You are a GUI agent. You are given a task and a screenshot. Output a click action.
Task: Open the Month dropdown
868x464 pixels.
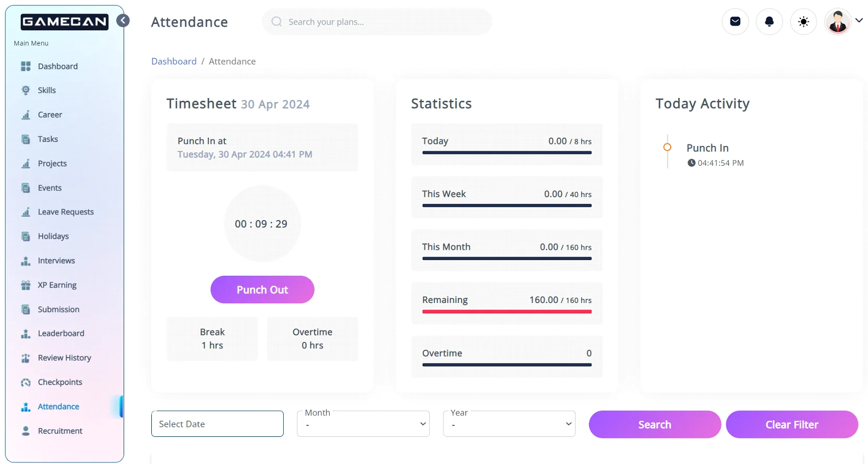pyautogui.click(x=364, y=424)
